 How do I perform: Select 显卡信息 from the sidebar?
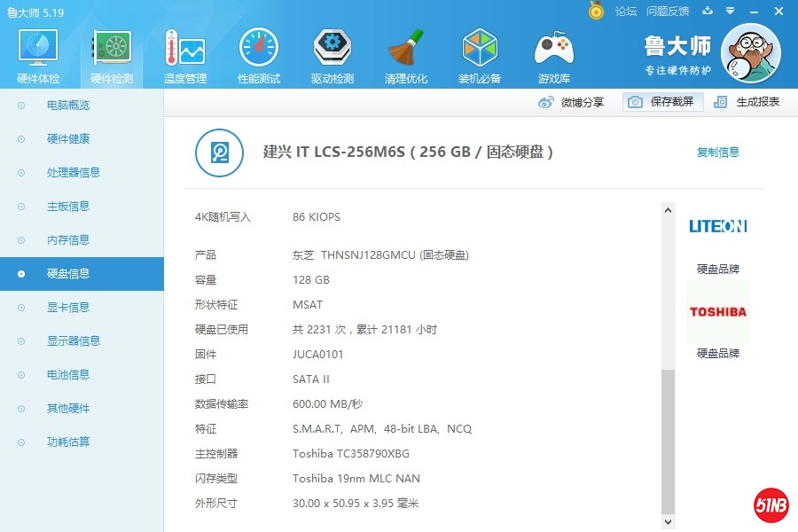point(68,308)
